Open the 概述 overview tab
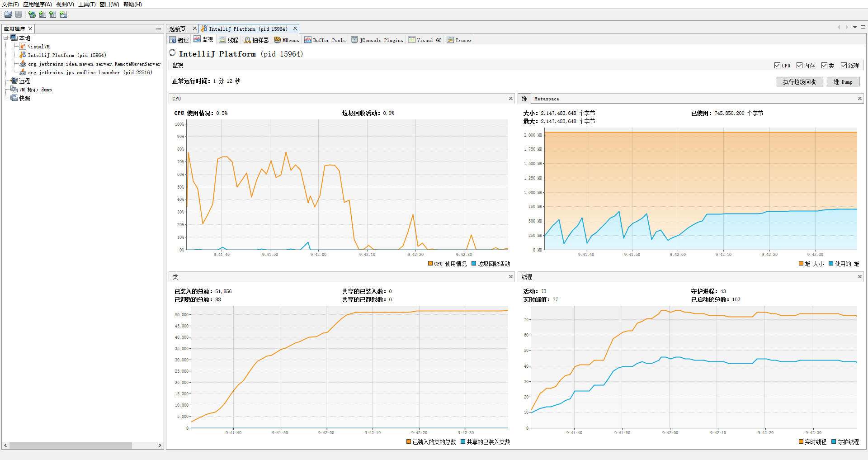The image size is (868, 460). coord(179,40)
